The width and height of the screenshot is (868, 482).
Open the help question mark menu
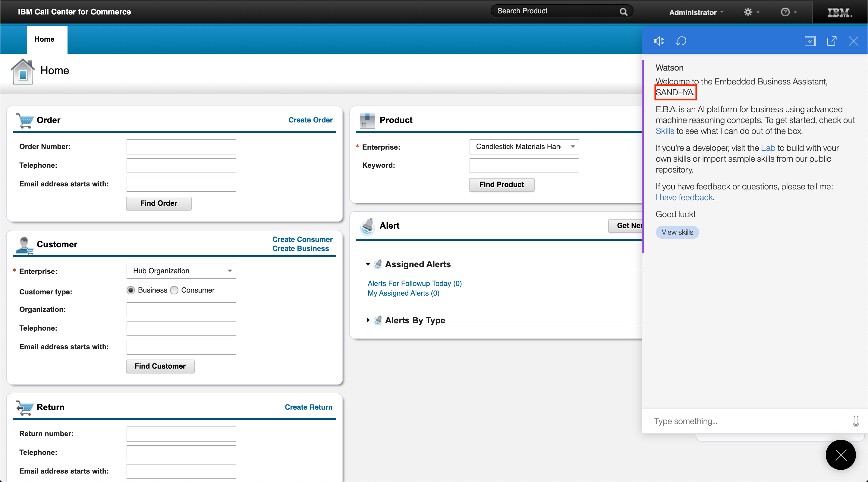[788, 12]
